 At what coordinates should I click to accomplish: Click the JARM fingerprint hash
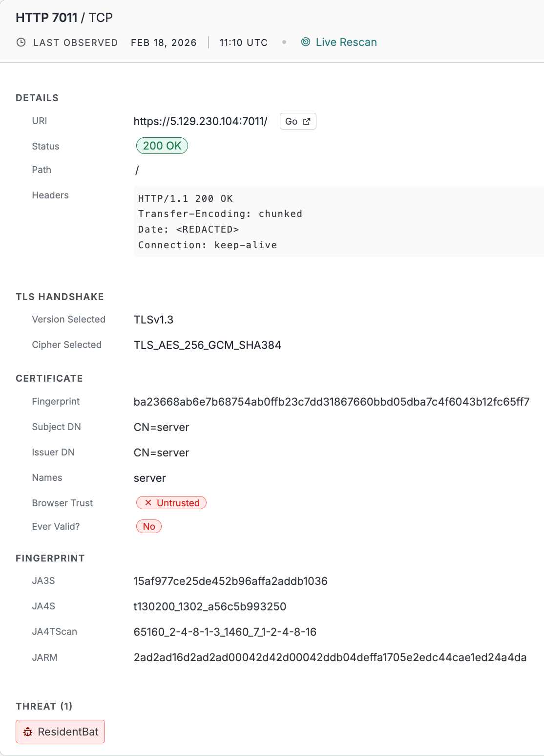[x=330, y=657]
